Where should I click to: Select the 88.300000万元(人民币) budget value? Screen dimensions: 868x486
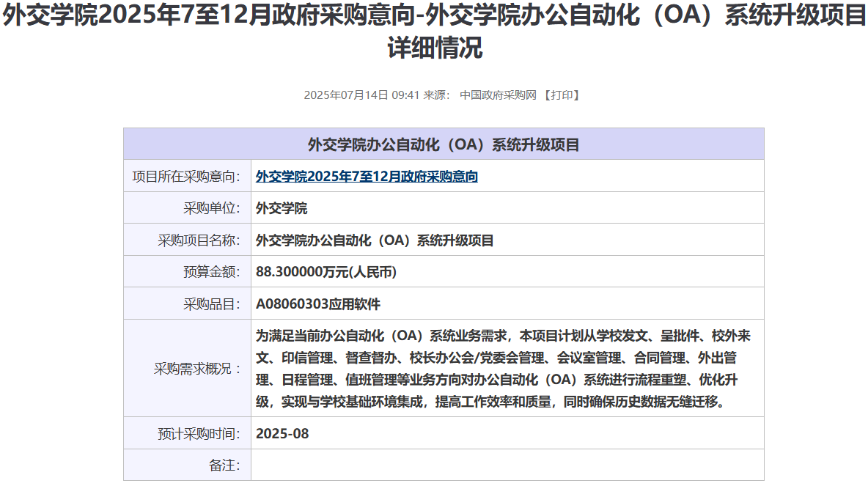326,272
